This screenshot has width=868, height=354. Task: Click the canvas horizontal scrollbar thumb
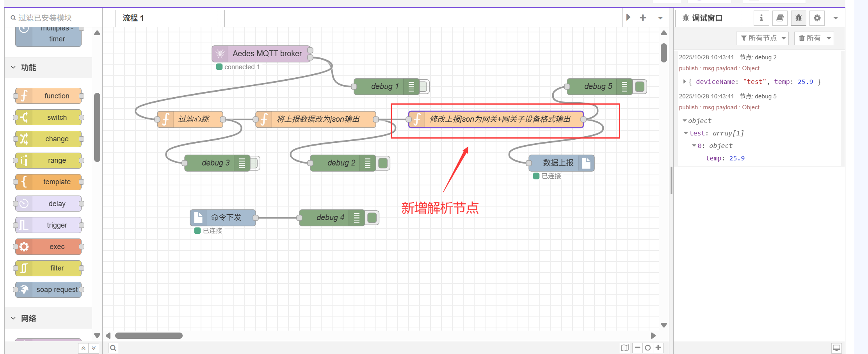click(x=149, y=336)
